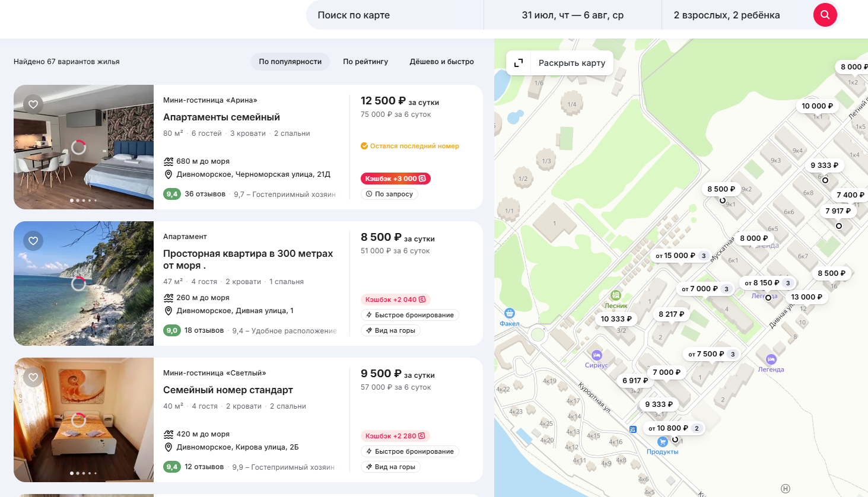Favorite the Просторная квартира listing with the heart icon
Image resolution: width=868 pixels, height=497 pixels.
click(33, 241)
